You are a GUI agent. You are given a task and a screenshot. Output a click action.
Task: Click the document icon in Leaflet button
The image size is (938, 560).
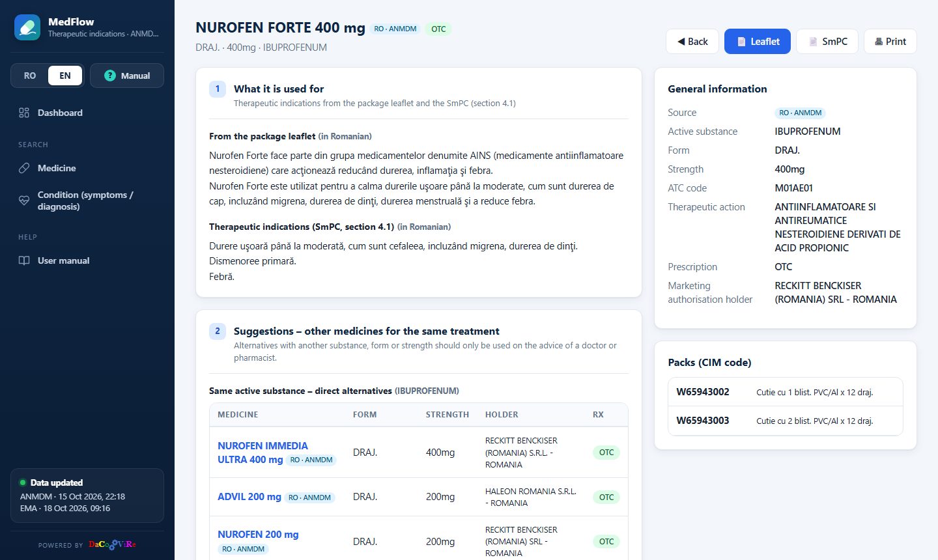coord(741,42)
